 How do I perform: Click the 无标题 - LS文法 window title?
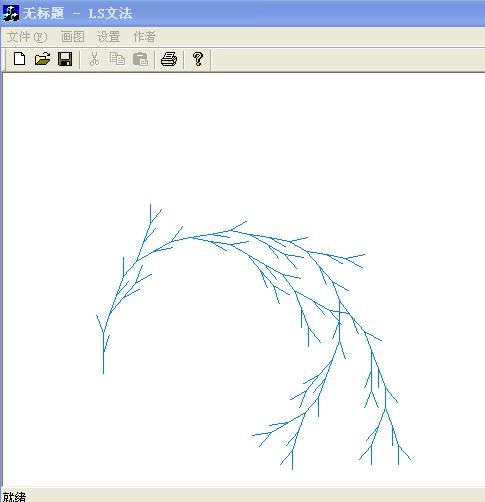[77, 14]
